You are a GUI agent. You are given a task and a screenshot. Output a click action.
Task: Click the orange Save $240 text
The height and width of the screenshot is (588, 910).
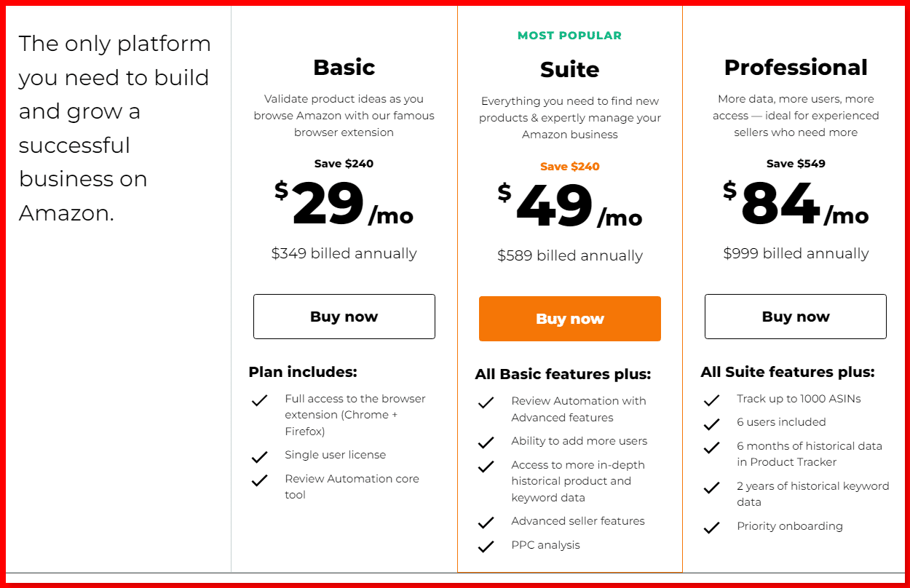pyautogui.click(x=569, y=166)
